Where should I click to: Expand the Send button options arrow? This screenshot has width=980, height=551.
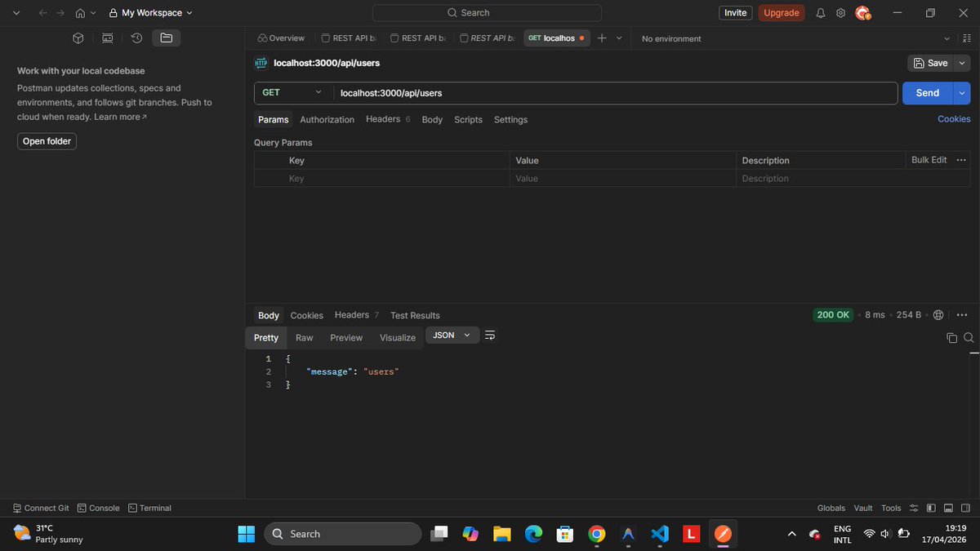click(x=961, y=93)
